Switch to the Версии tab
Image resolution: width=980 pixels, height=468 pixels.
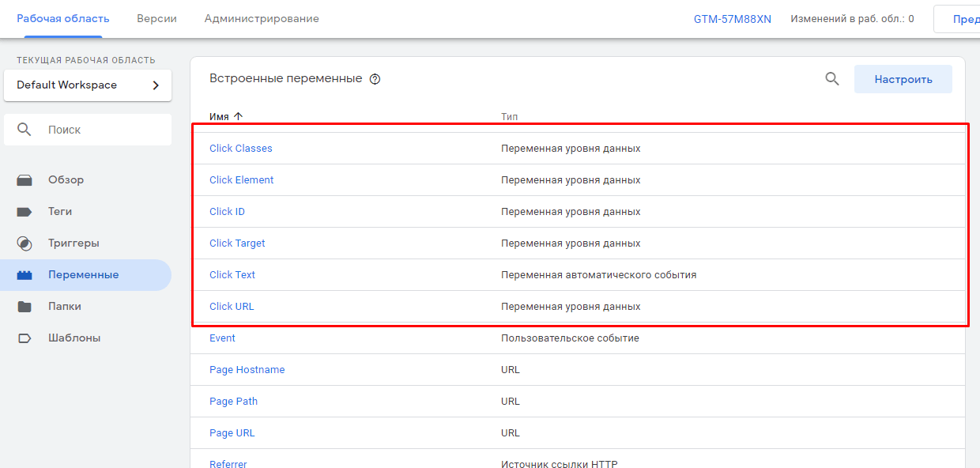click(156, 18)
